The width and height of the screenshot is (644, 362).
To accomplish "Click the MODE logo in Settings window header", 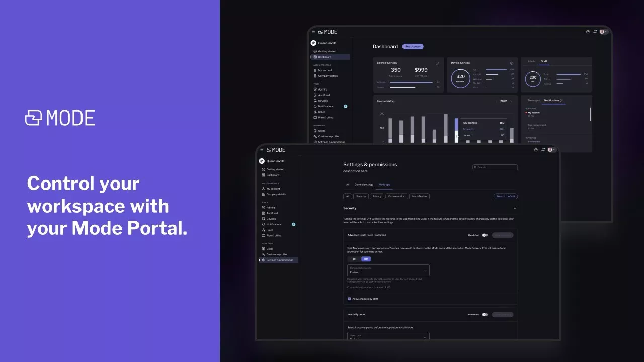I will coord(276,150).
